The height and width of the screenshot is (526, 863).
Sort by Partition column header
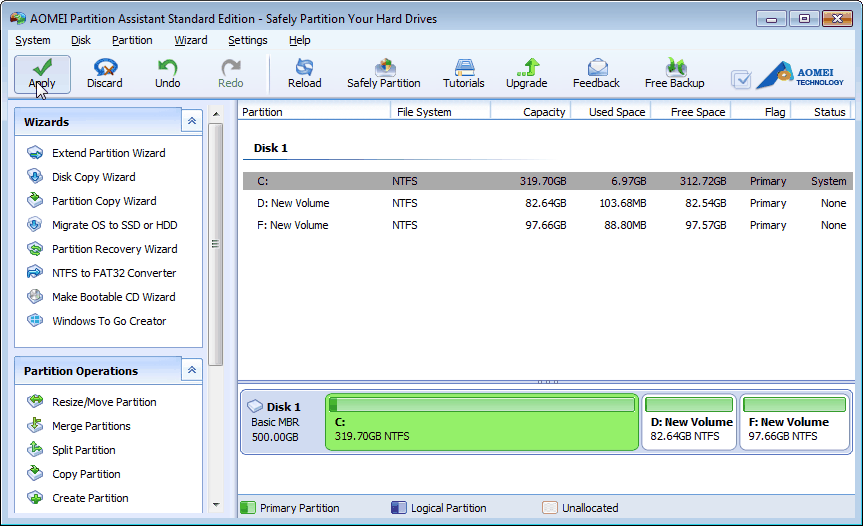coord(314,112)
